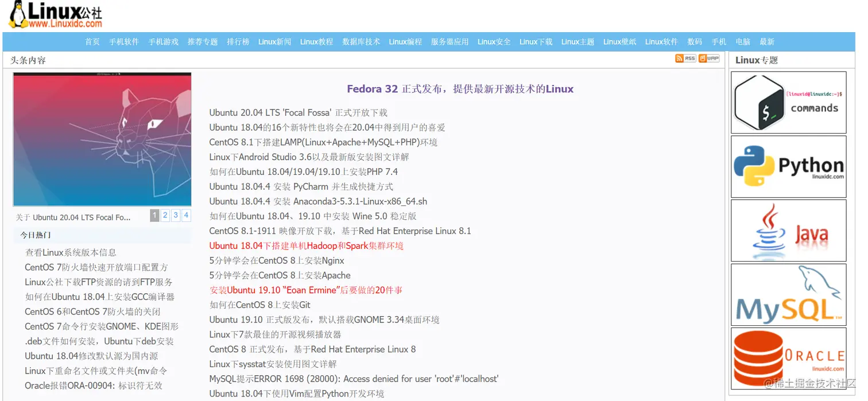
Task: Open CentOS 8上安装Apache article
Action: coord(280,276)
